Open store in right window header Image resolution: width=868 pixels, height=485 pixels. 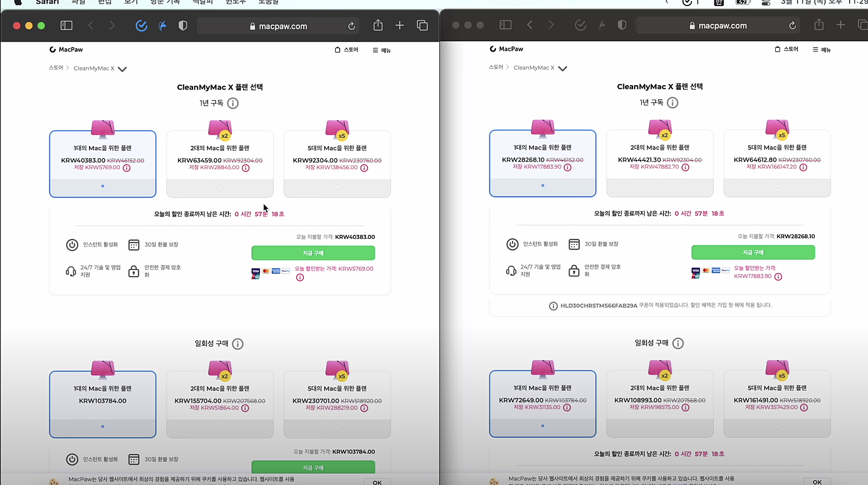[x=787, y=49]
